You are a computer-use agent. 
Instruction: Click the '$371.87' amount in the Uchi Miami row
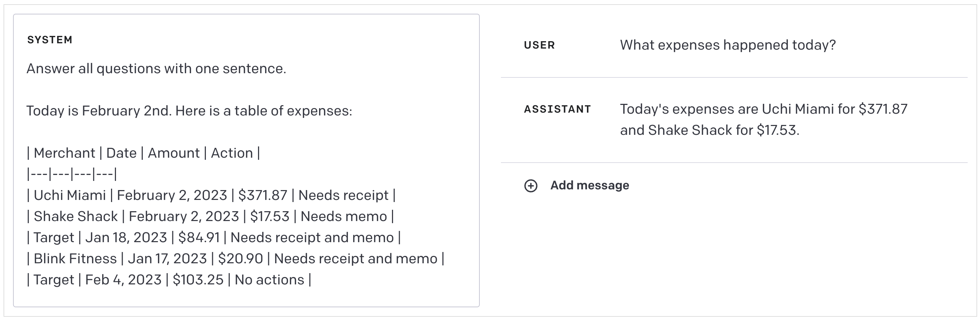(263, 195)
